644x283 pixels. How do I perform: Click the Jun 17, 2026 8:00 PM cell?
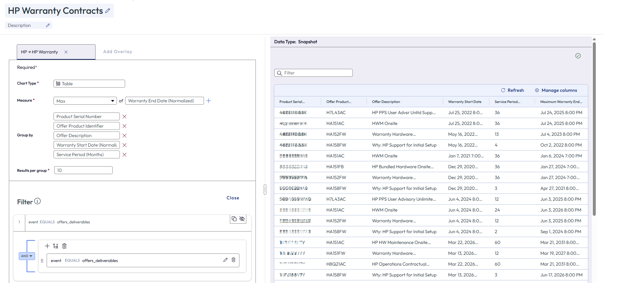pos(562,275)
